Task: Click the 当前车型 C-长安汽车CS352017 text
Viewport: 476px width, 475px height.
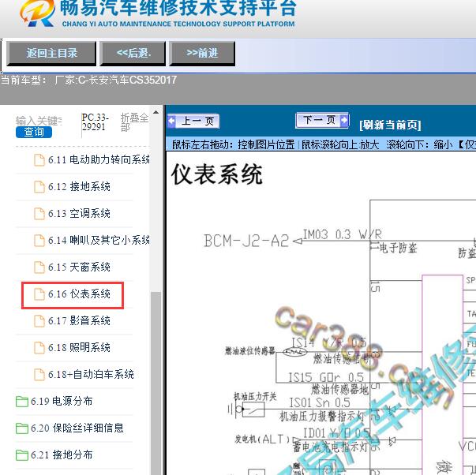Action: pyautogui.click(x=88, y=80)
